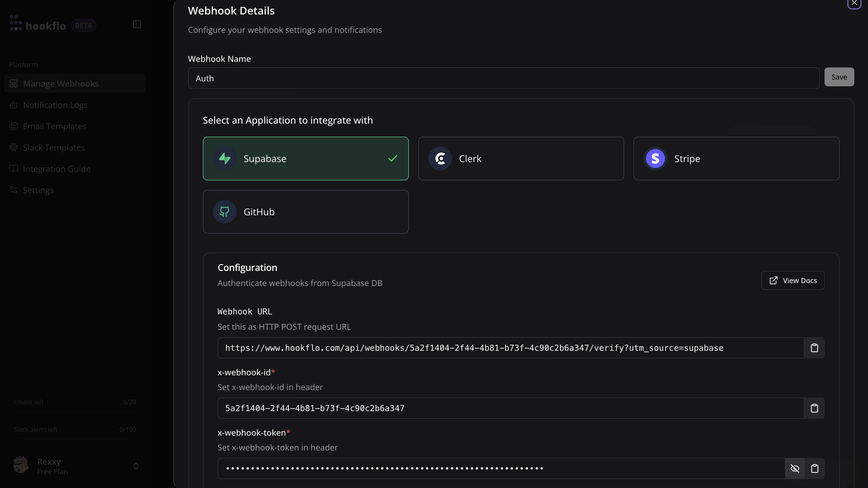Click the hookflo logo icon

click(x=15, y=23)
